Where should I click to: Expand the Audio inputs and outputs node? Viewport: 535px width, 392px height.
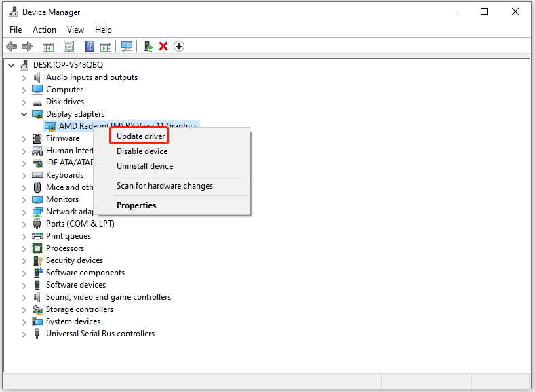[x=24, y=78]
